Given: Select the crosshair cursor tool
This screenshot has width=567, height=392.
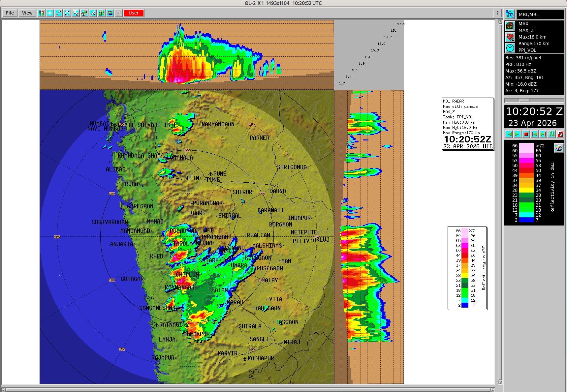Looking at the screenshot, I should tap(50, 13).
